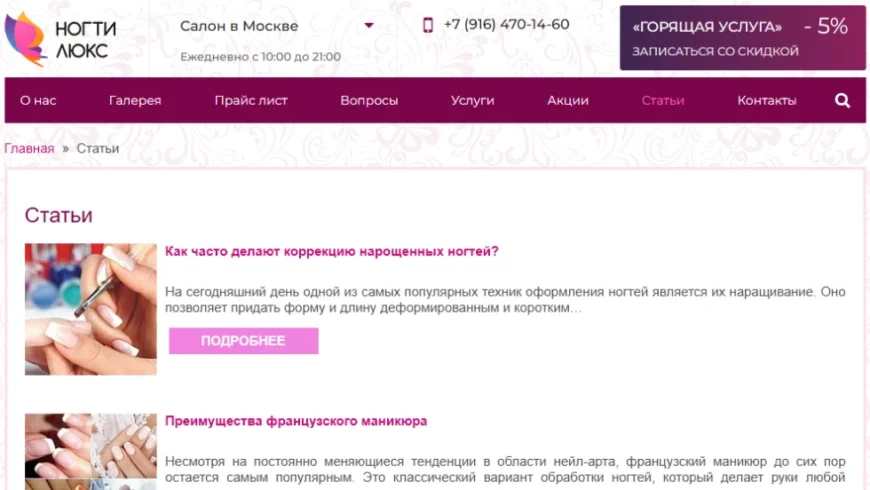The image size is (870, 490).
Task: Click the phone icon next to number
Action: (x=428, y=25)
